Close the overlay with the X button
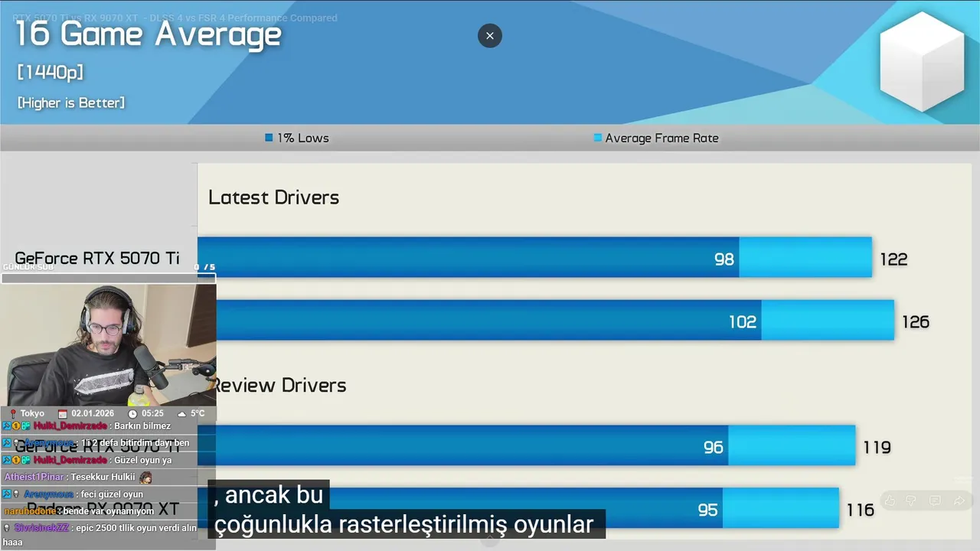The width and height of the screenshot is (980, 551). [x=490, y=35]
